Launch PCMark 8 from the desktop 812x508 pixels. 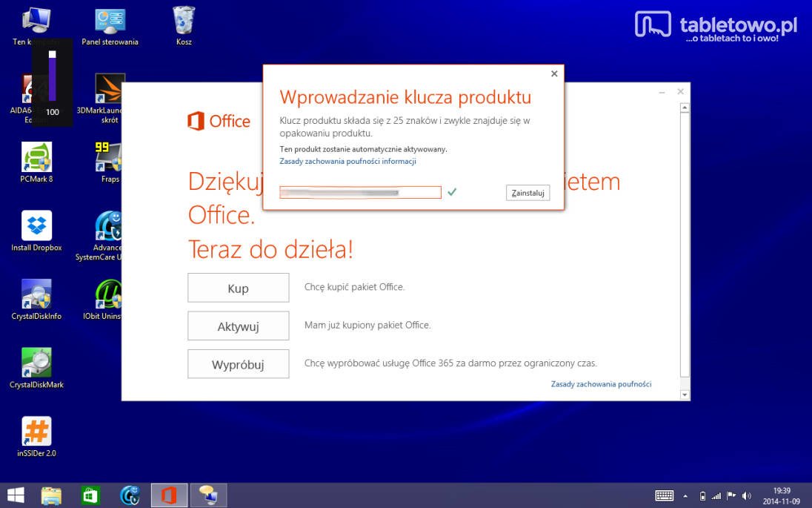click(36, 162)
